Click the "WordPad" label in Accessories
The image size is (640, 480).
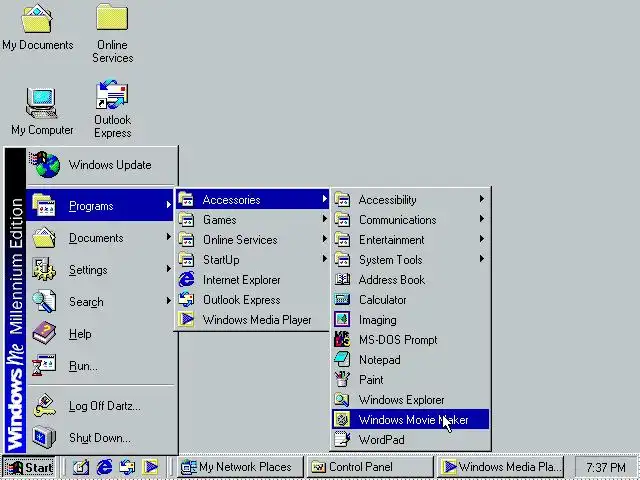click(382, 440)
